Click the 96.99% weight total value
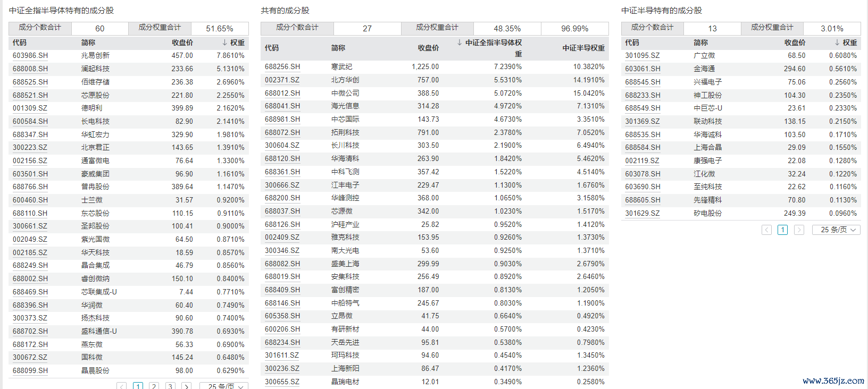The image size is (868, 389). point(575,29)
